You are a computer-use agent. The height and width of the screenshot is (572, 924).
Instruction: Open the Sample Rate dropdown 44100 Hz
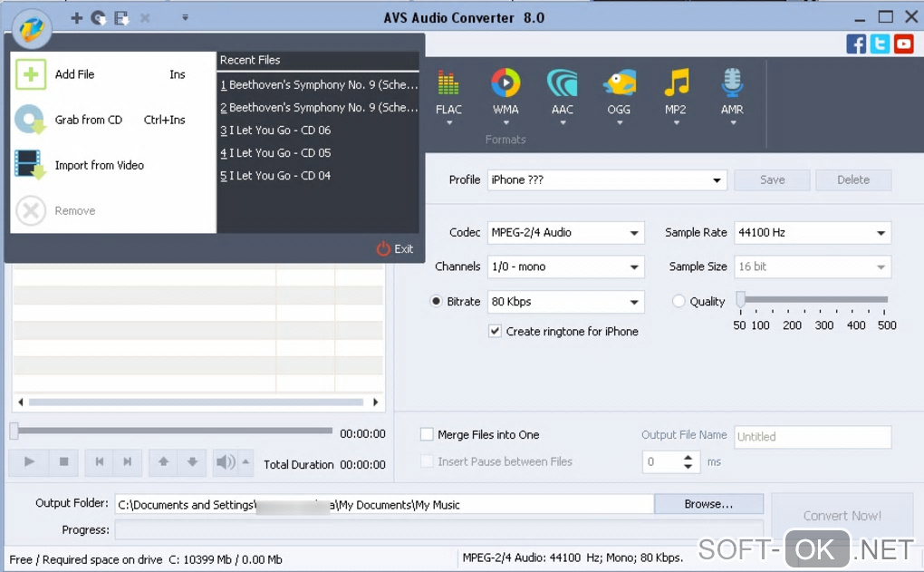point(813,232)
